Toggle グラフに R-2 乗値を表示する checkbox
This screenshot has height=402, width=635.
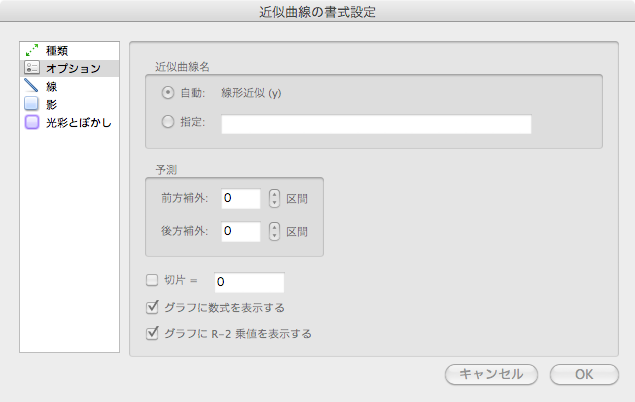(153, 334)
